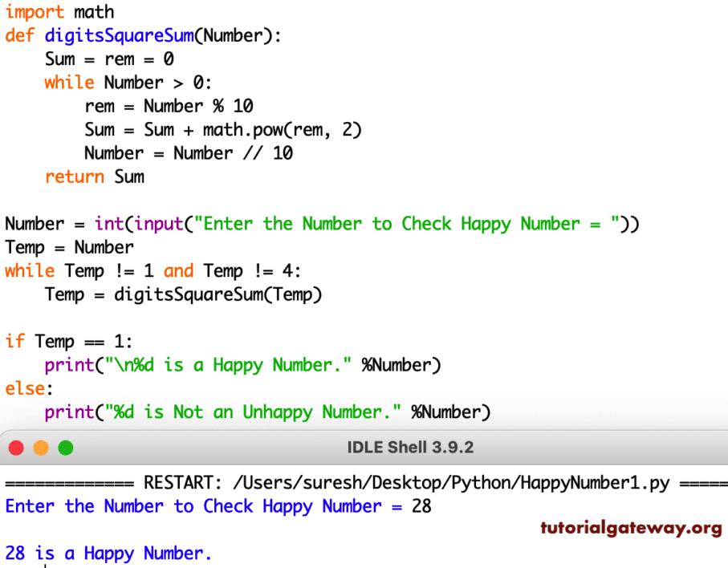Click the Happy Number print statement

[241, 364]
